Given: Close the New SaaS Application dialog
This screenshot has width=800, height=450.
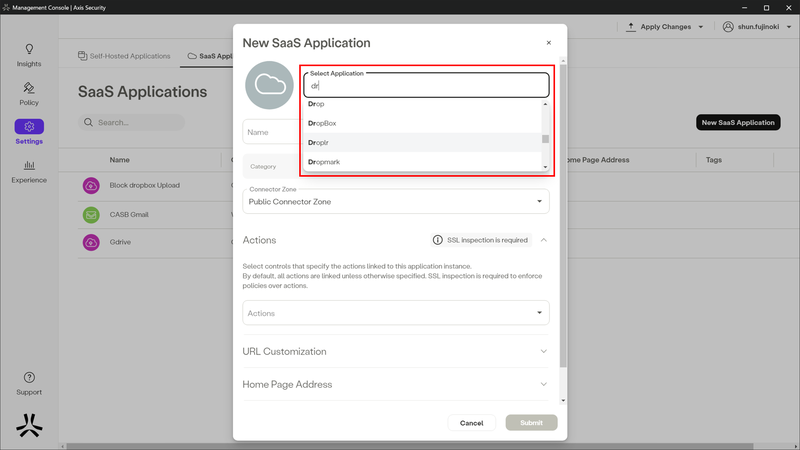Looking at the screenshot, I should tap(548, 43).
